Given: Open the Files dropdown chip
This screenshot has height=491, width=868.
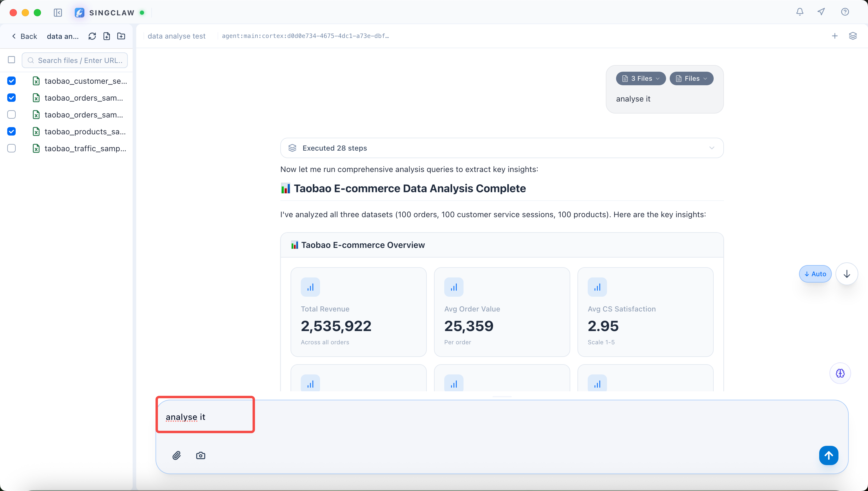Looking at the screenshot, I should click(x=691, y=79).
